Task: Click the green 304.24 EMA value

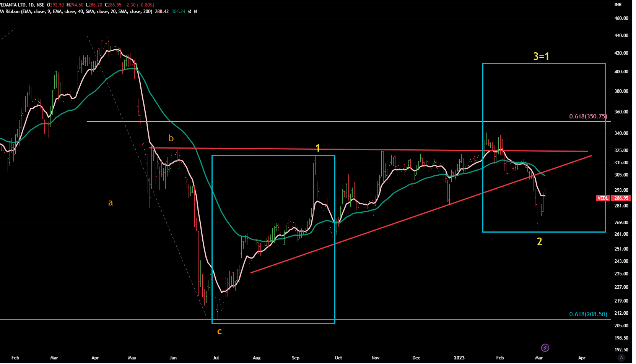Action: [x=178, y=11]
